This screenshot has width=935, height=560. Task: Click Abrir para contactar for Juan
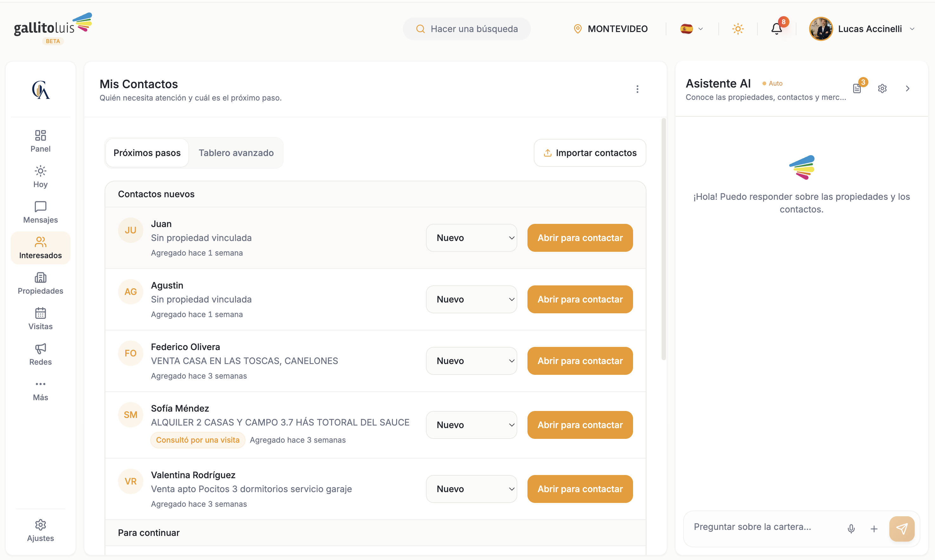[580, 238]
